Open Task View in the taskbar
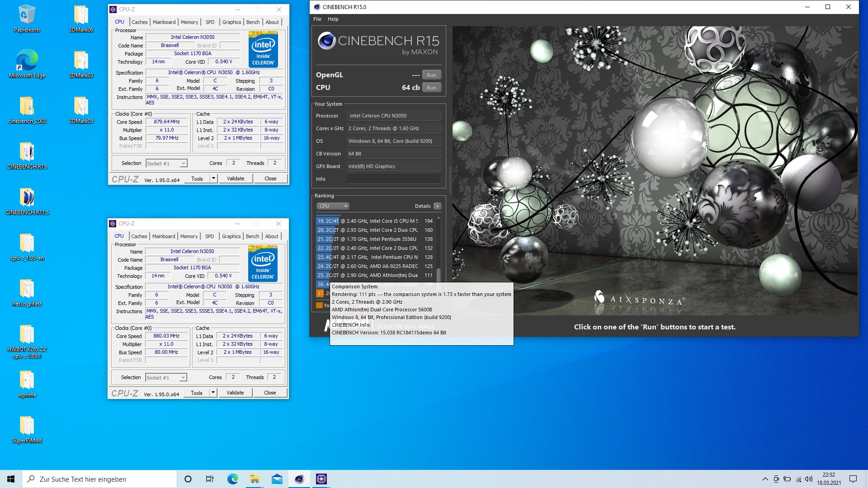This screenshot has height=488, width=868. [210, 479]
